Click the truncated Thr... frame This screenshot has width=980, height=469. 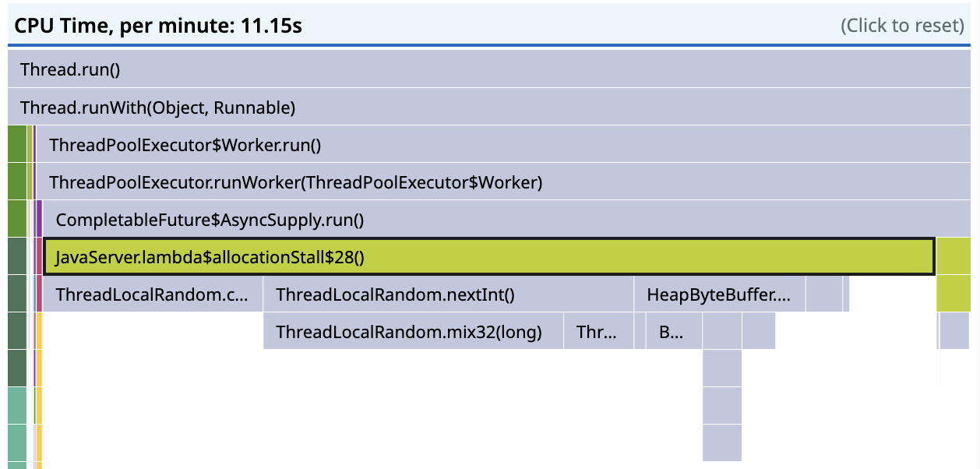point(598,331)
